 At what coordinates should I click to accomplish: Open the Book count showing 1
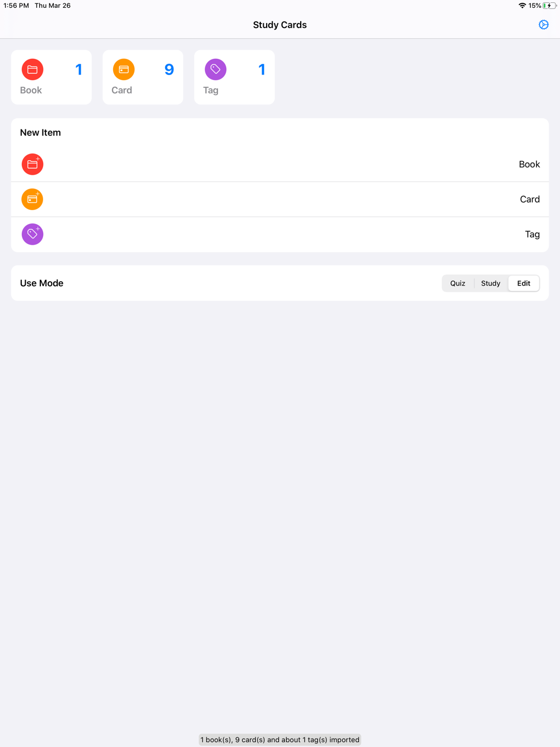[79, 69]
